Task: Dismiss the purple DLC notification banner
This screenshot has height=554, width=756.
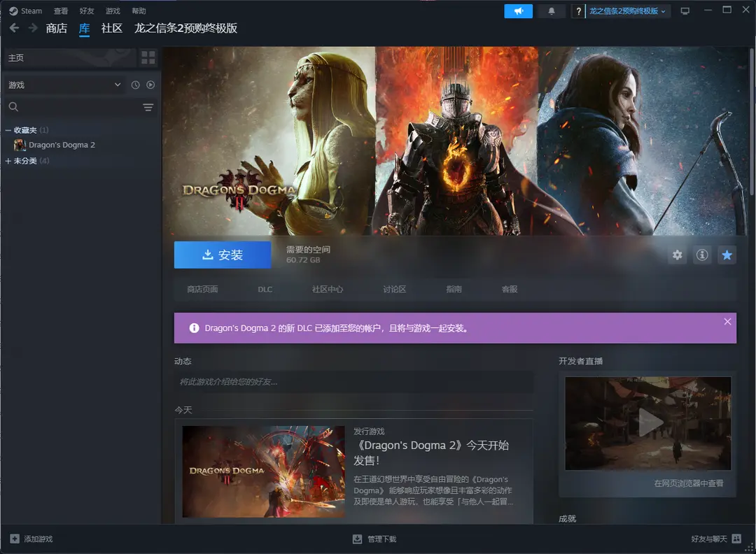Action: coord(727,322)
